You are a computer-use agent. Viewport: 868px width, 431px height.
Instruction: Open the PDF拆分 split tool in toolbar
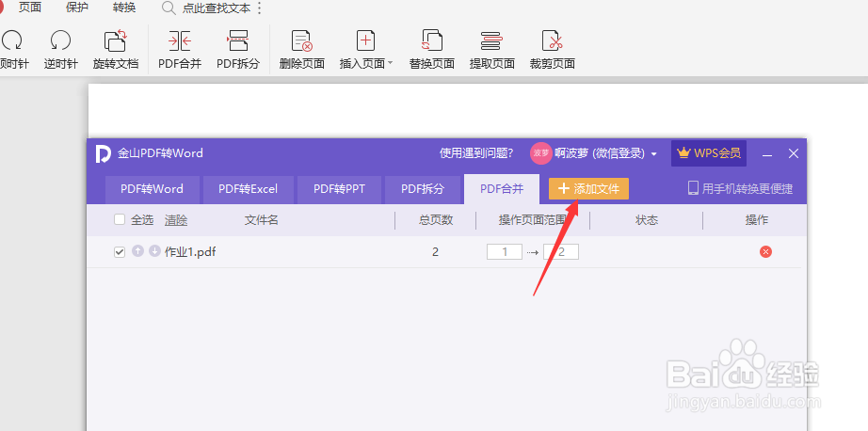click(237, 49)
